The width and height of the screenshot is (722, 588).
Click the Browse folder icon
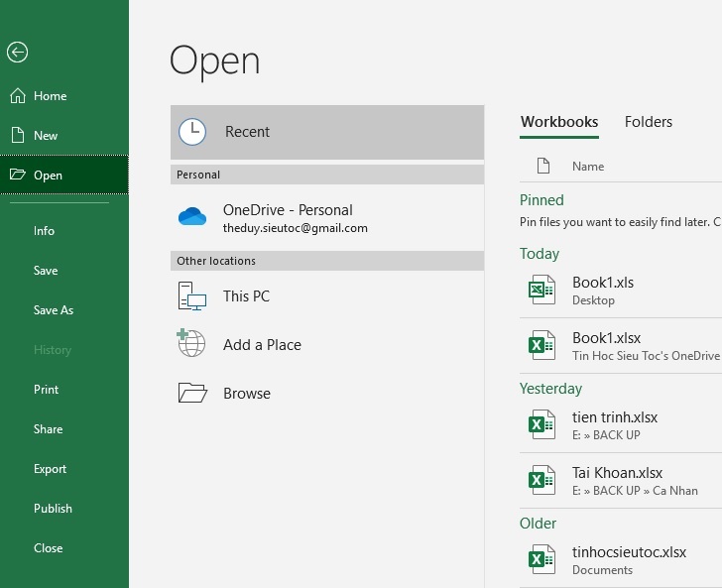tap(192, 393)
